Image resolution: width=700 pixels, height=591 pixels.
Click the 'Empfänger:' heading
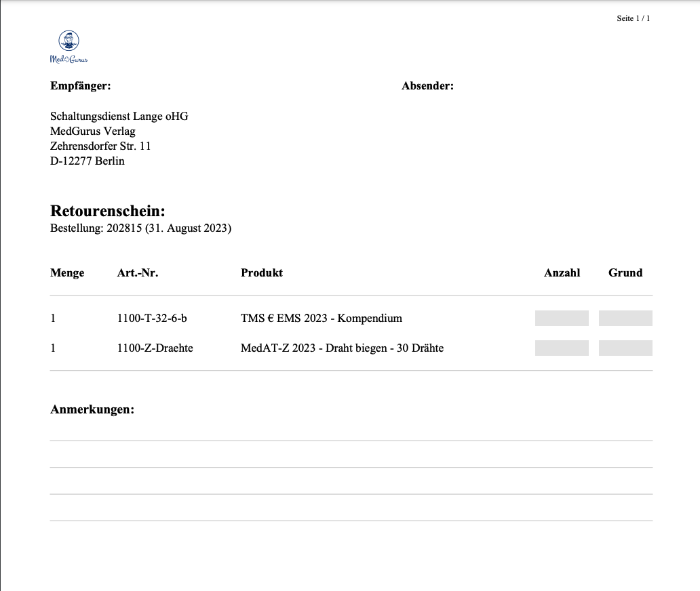coord(80,85)
